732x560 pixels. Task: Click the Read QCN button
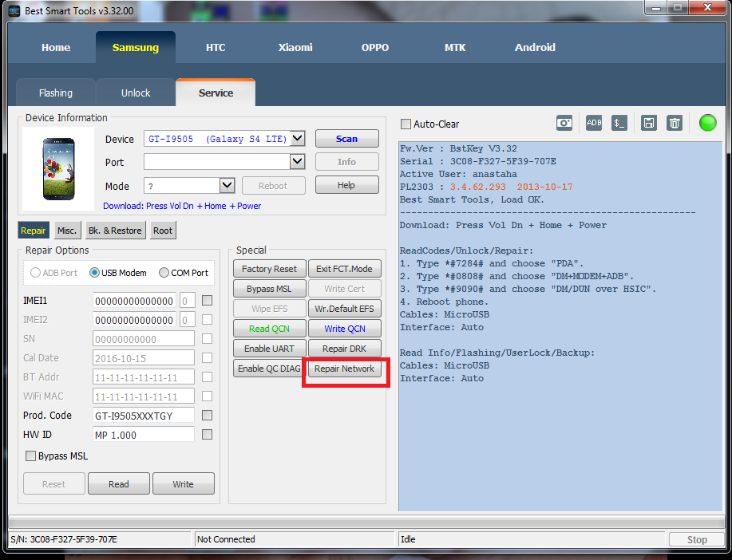click(x=269, y=329)
